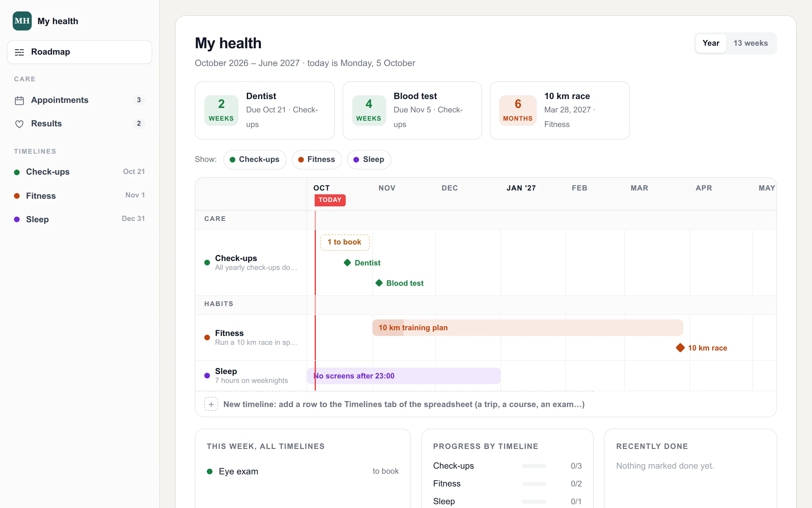The width and height of the screenshot is (812, 508).
Task: Click the 'No screens after 23:00' bar
Action: 404,376
